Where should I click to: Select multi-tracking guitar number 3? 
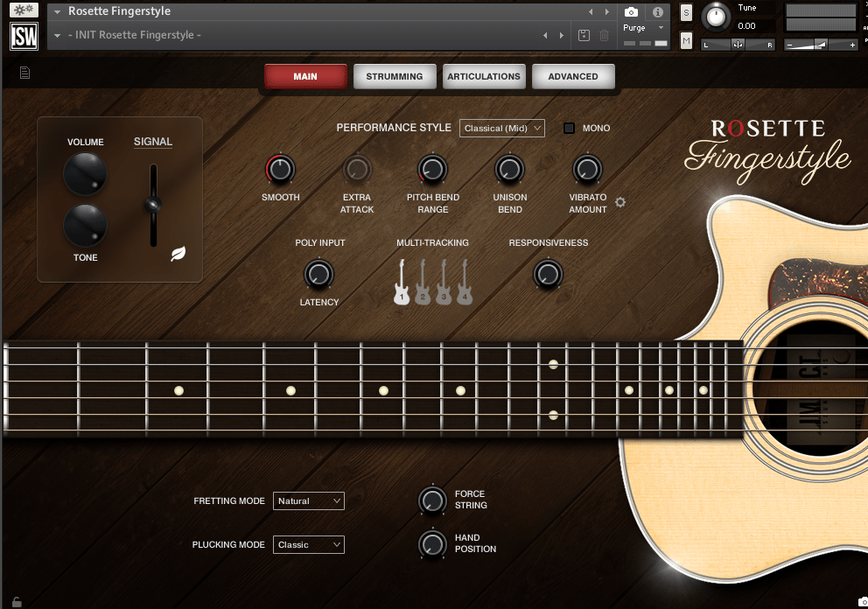point(444,283)
